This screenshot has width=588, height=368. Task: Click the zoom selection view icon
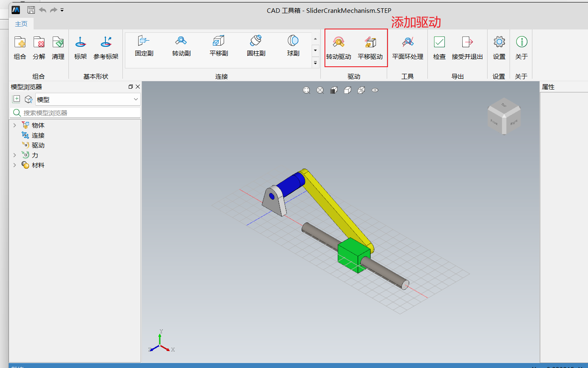[x=320, y=90]
